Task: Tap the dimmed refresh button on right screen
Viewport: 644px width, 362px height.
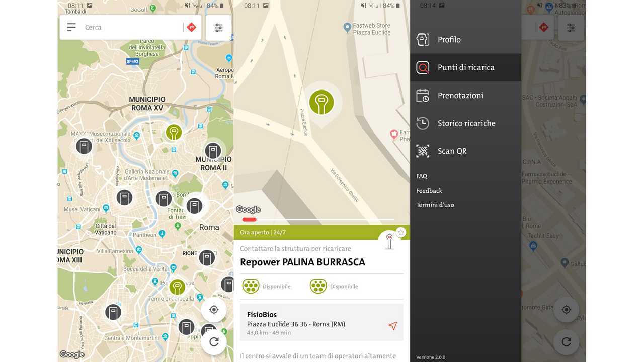Action: (566, 342)
